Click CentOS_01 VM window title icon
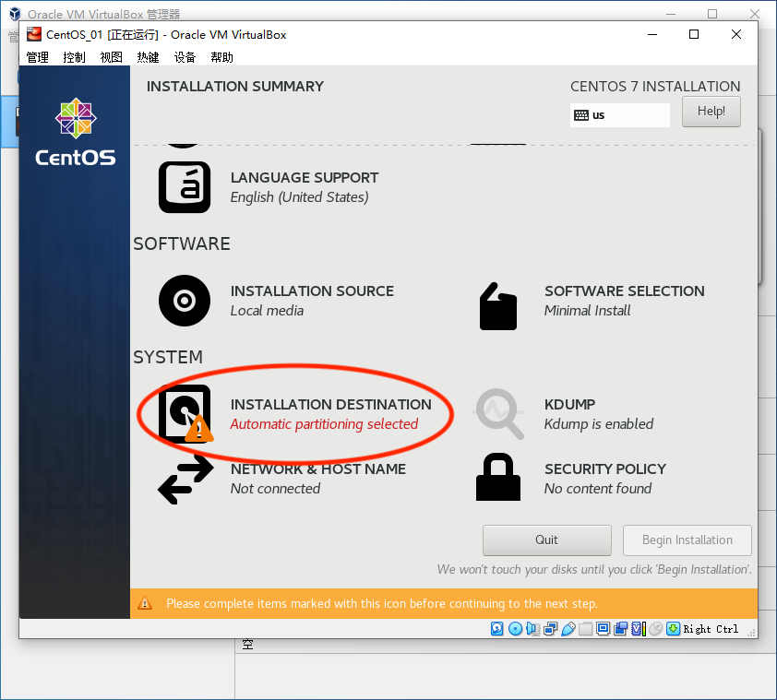Screen dimensions: 777x700 tap(34, 34)
